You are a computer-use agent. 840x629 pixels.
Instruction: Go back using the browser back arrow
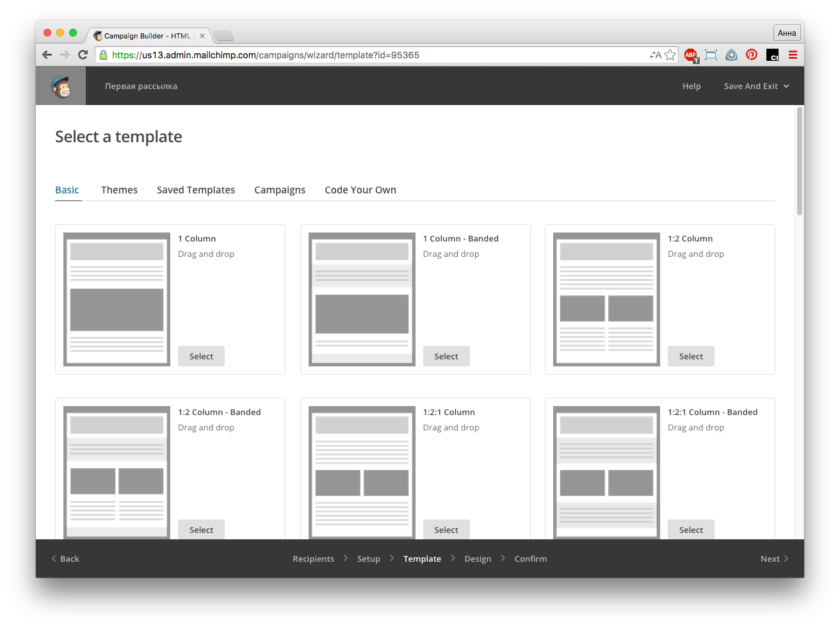pos(47,55)
